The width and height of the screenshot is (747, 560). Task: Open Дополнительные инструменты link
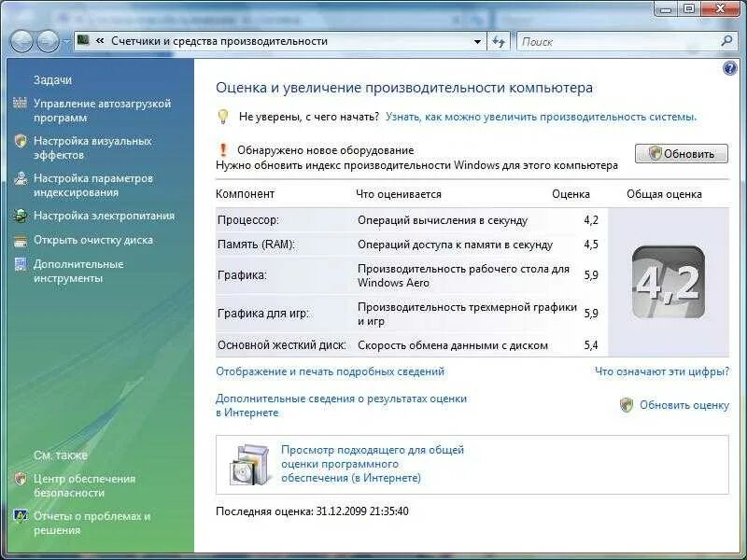coord(78,271)
